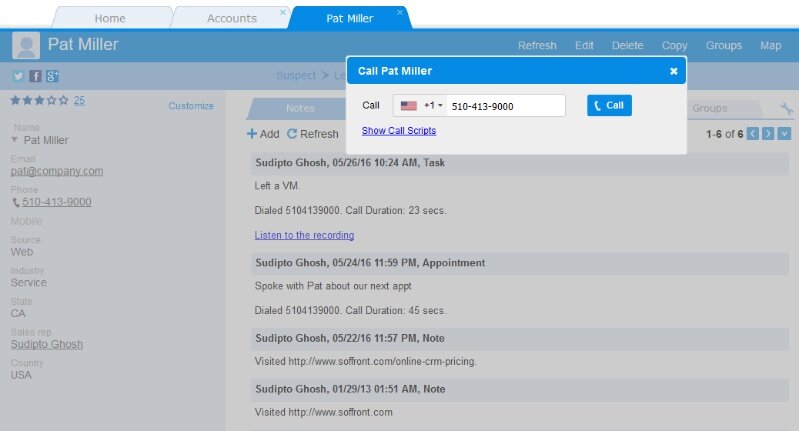Click Pat Miller's contact avatar picture
This screenshot has height=431, width=799.
coord(26,45)
